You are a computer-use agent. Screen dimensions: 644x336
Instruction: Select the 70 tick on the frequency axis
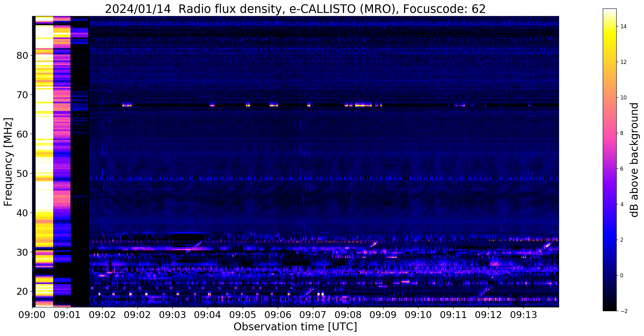[x=22, y=95]
